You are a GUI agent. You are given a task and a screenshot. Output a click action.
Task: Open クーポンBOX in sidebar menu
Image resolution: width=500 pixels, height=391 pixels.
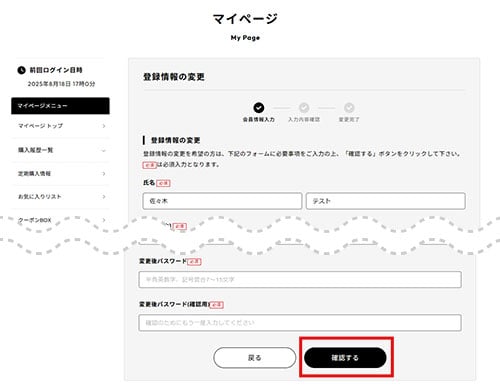(60, 220)
